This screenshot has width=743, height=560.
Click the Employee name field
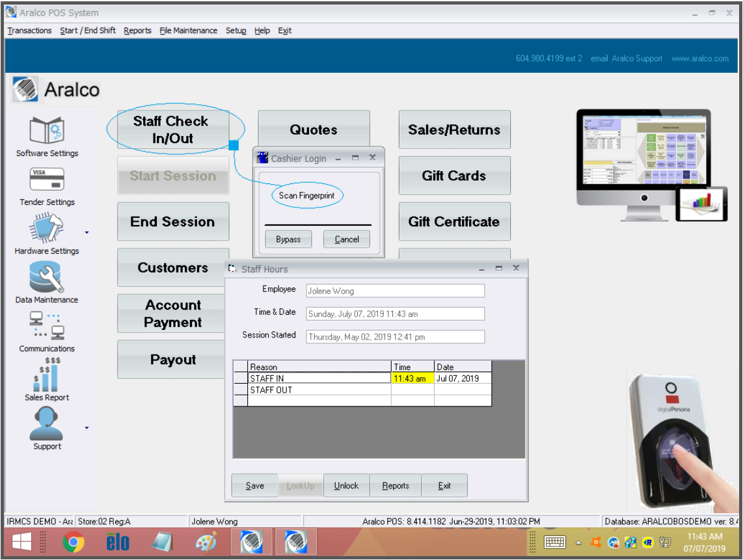click(394, 290)
